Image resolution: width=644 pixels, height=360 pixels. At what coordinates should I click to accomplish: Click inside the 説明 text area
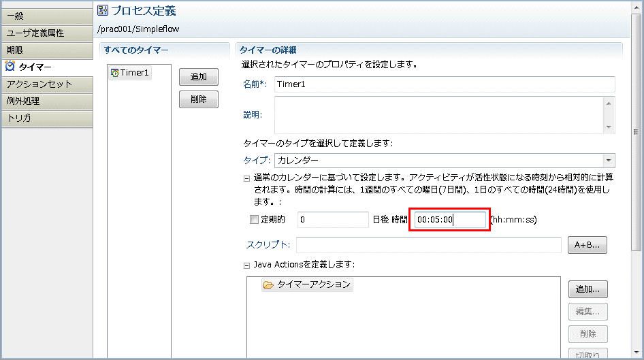click(x=438, y=115)
